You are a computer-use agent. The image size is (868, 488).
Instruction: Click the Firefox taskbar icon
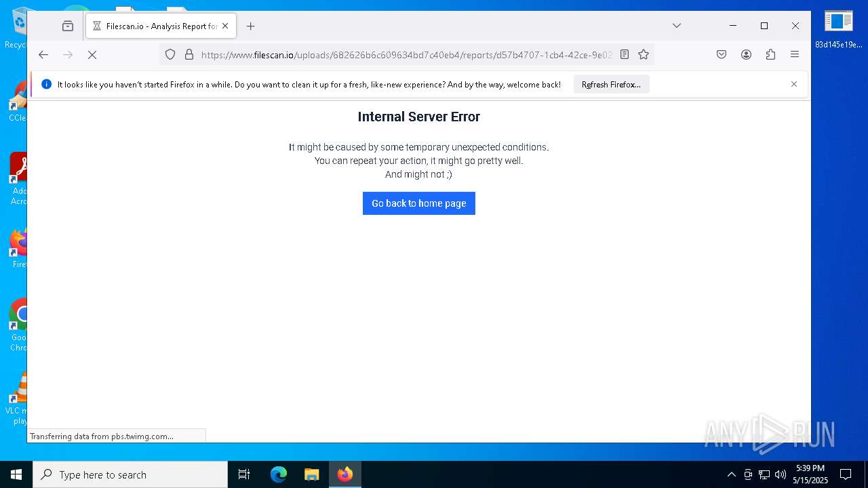[x=345, y=474]
